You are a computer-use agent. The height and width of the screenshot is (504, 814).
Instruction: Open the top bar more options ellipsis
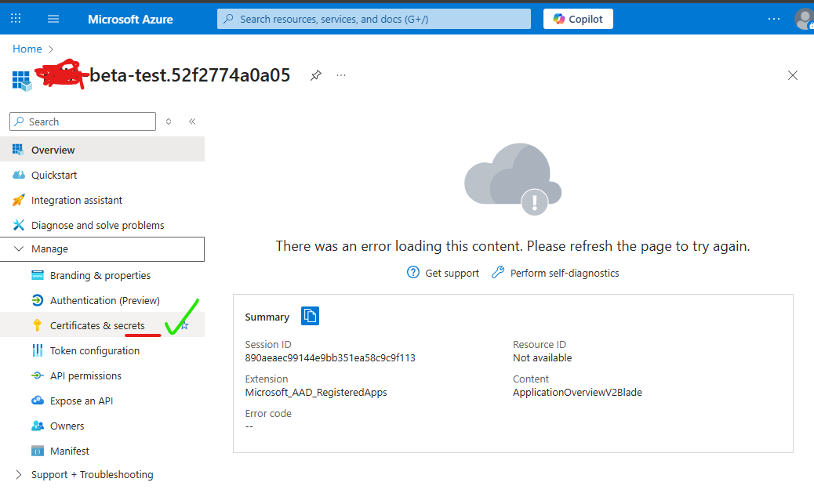tap(773, 19)
